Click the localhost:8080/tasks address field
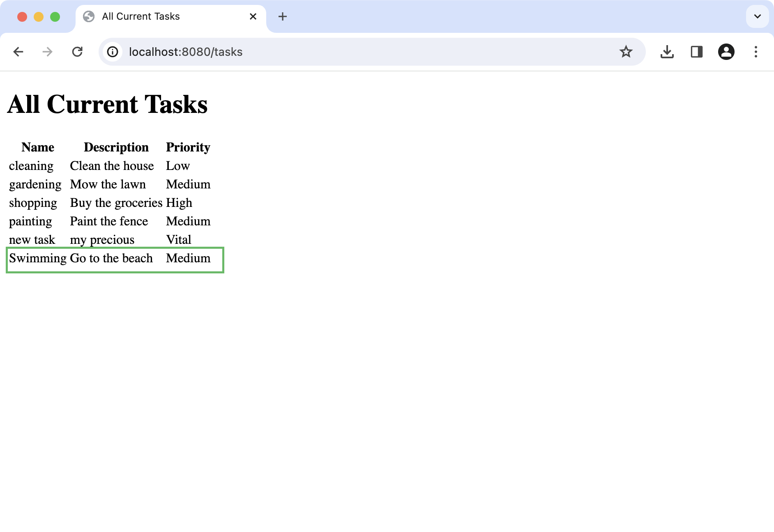The width and height of the screenshot is (774, 532). [x=186, y=52]
